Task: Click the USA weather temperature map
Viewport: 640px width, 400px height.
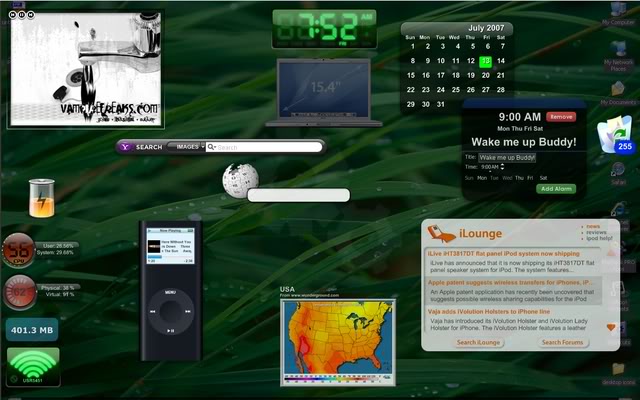Action: tap(338, 336)
